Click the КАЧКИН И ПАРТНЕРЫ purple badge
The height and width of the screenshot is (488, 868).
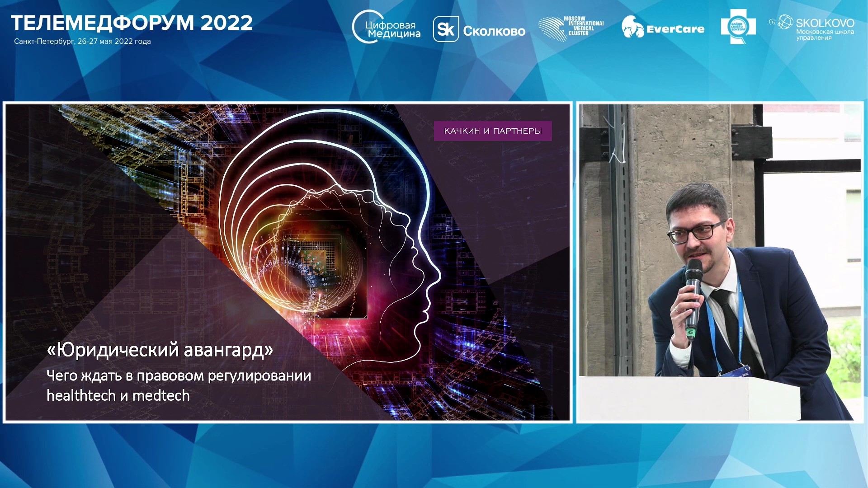492,131
